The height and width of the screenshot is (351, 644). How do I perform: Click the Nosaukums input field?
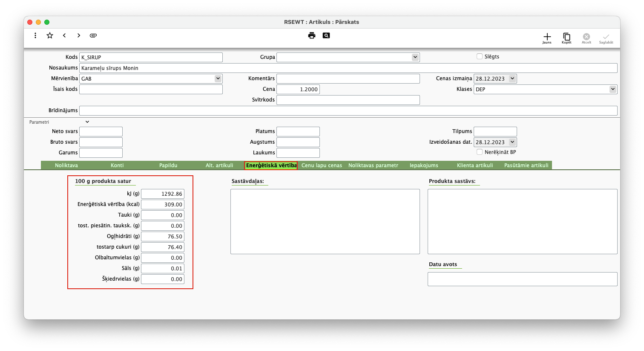pyautogui.click(x=348, y=68)
